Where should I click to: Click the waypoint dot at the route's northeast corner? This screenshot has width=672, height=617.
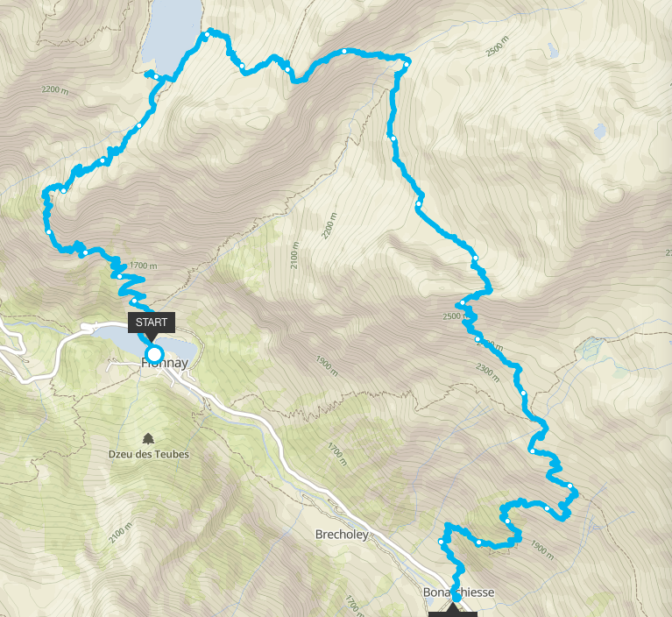pyautogui.click(x=406, y=64)
